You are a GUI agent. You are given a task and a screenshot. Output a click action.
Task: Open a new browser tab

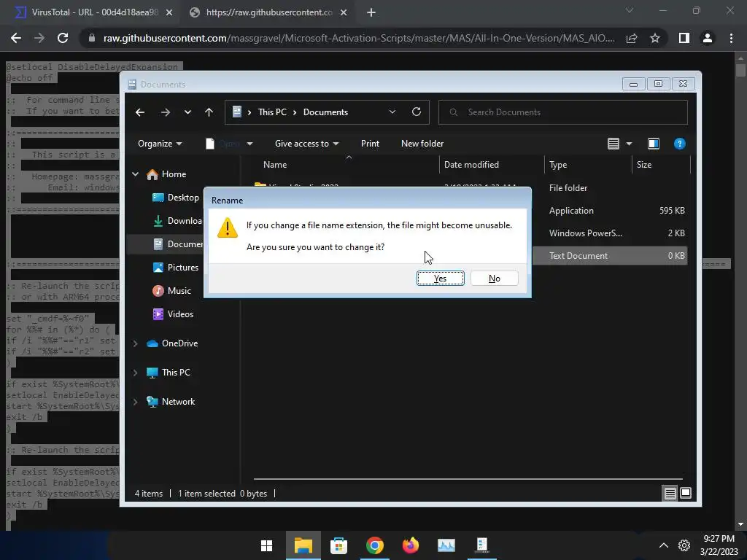pos(371,13)
